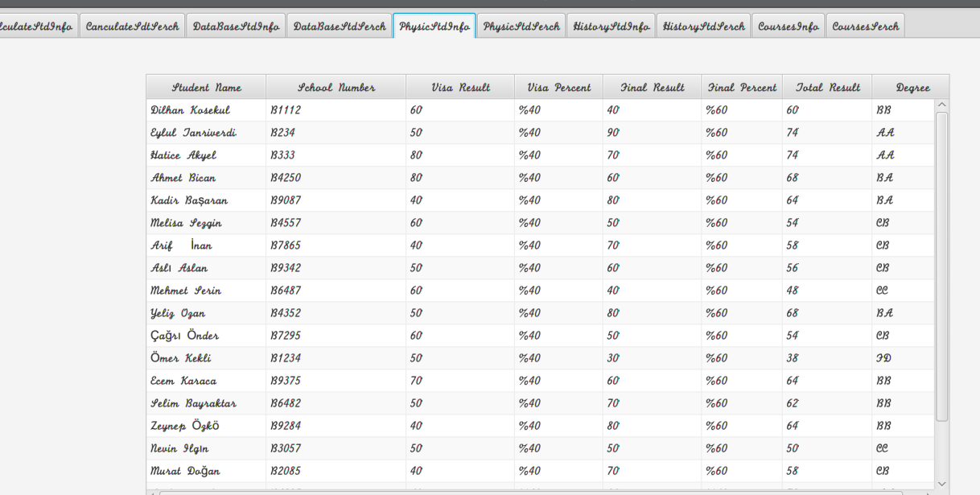
Task: Select the Dilhan Kosekul name cell
Action: coord(206,110)
